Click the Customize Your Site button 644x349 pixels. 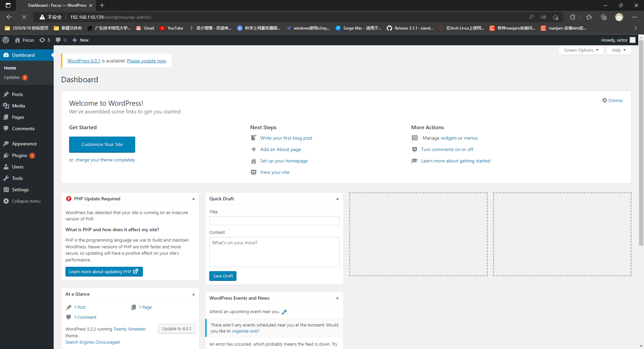click(x=102, y=144)
